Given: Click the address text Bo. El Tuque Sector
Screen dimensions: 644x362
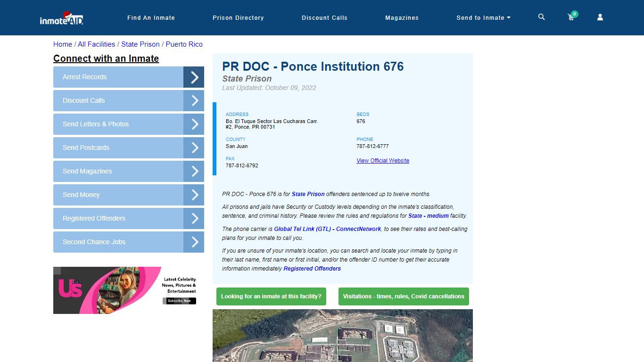Looking at the screenshot, I should (x=272, y=124).
